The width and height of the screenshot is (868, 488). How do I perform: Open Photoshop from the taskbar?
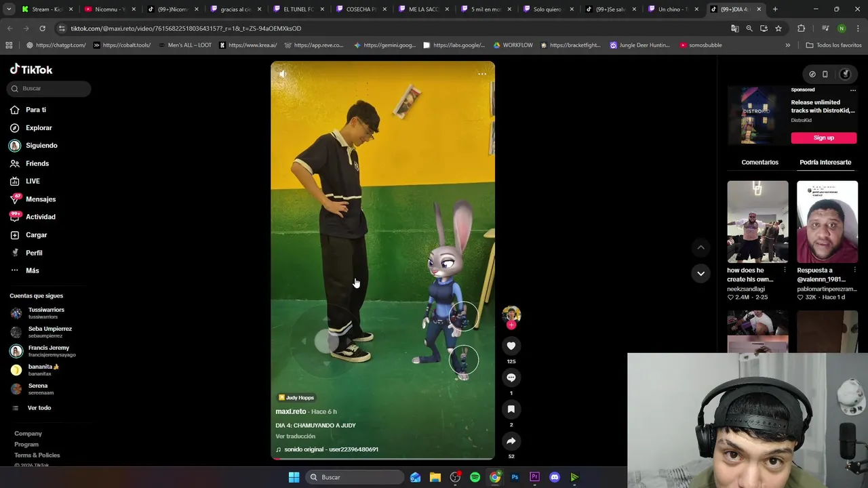[515, 477]
